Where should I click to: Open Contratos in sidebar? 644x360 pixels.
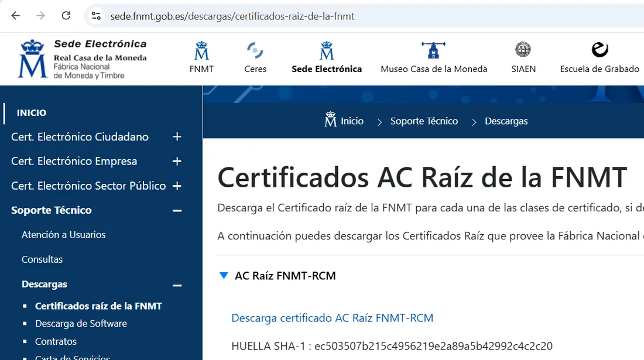[56, 341]
